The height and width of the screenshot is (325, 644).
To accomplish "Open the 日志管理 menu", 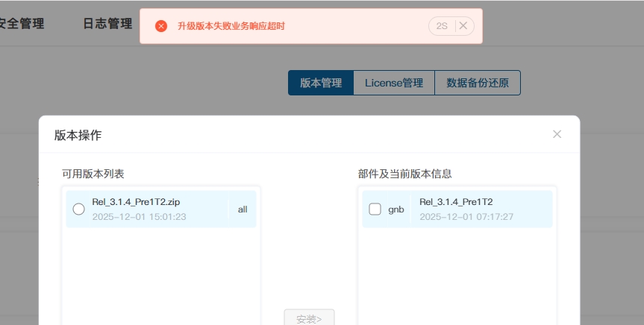I will 107,23.
